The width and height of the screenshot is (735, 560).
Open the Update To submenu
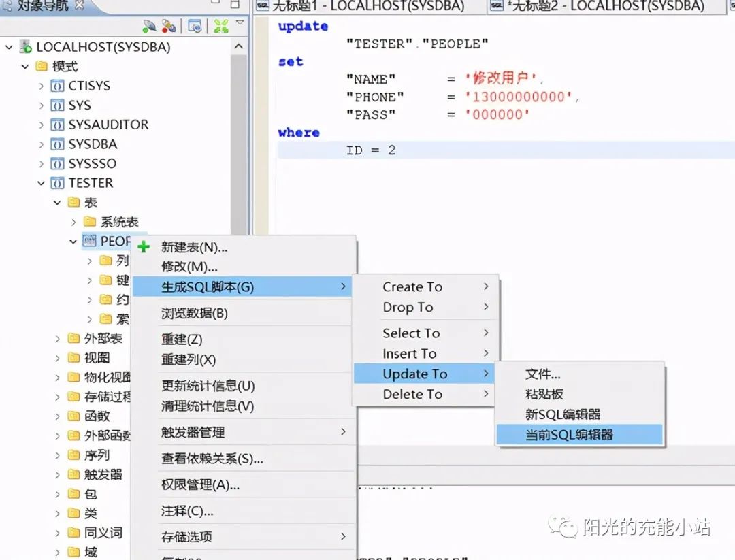pos(425,374)
